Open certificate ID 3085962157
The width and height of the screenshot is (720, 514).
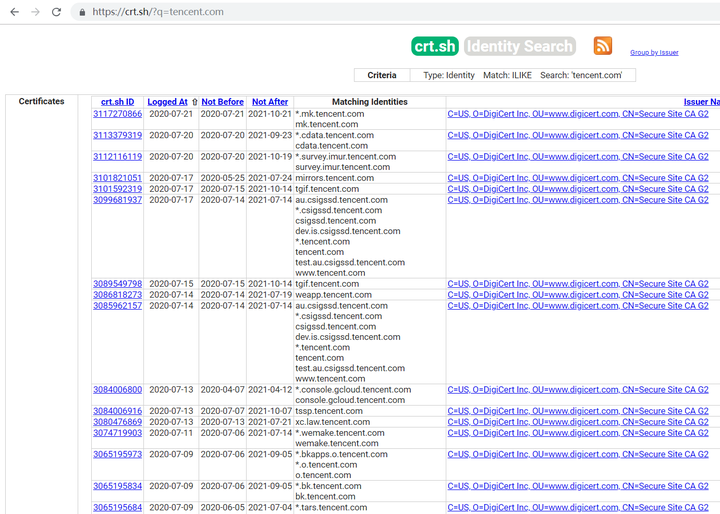118,306
